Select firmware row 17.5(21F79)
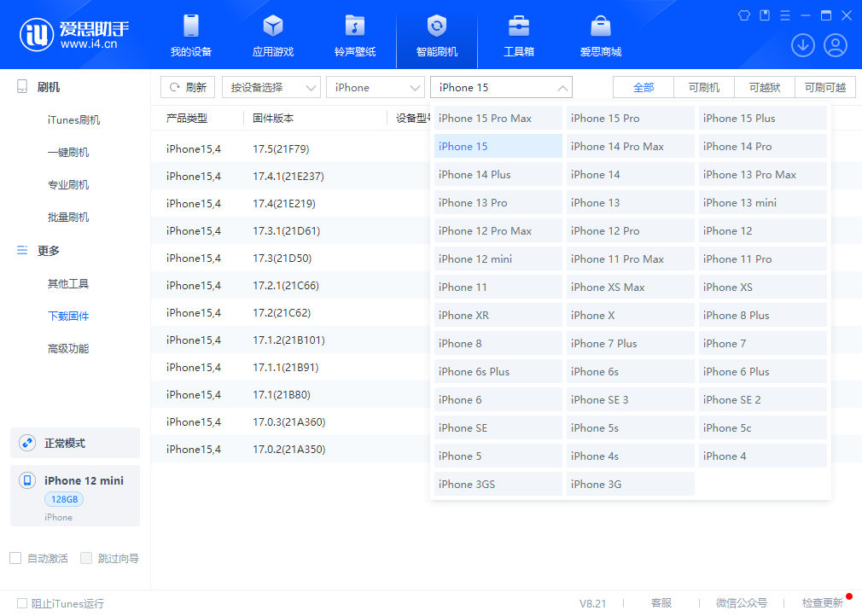This screenshot has height=616, width=862. (290, 149)
